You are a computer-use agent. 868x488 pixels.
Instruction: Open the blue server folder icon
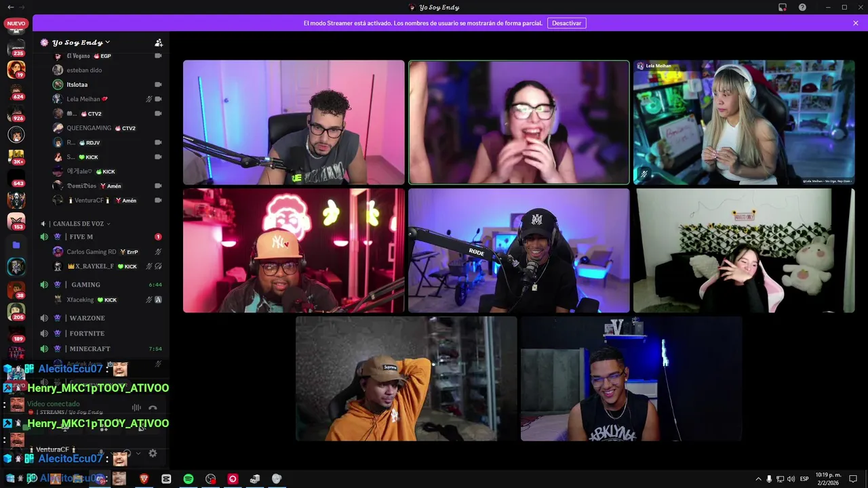click(16, 245)
